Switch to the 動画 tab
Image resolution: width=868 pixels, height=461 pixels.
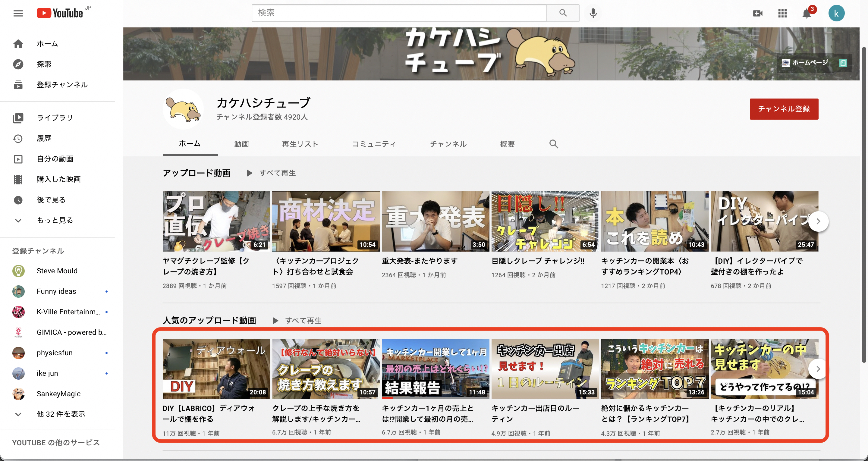pyautogui.click(x=241, y=144)
